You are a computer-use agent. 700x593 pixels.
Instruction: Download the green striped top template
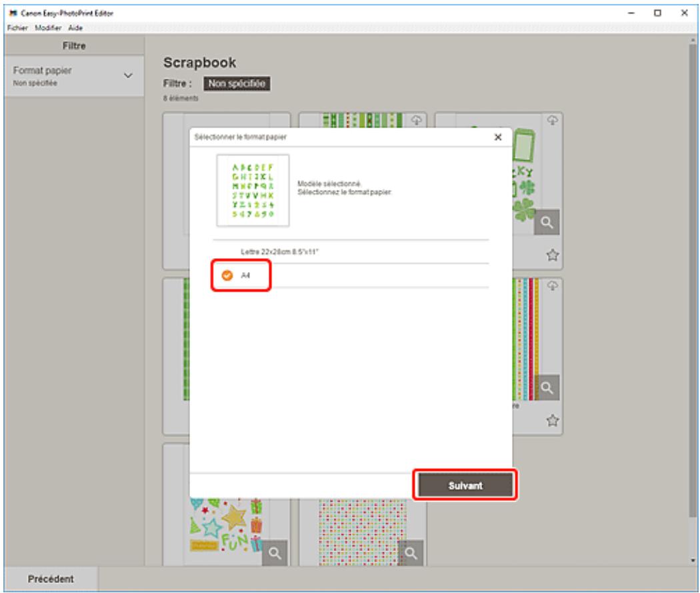coord(416,120)
